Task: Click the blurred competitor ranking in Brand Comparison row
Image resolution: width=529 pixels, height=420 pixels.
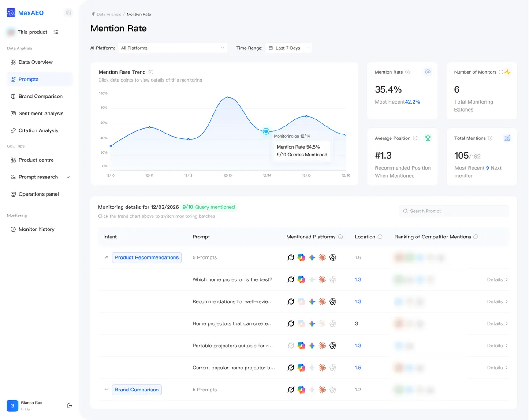Action: point(414,390)
